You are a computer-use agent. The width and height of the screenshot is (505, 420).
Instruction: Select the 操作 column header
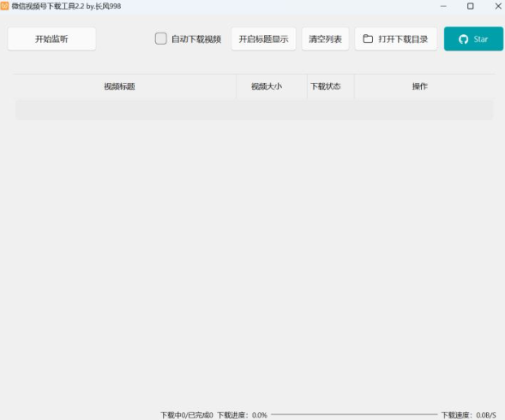coord(420,87)
